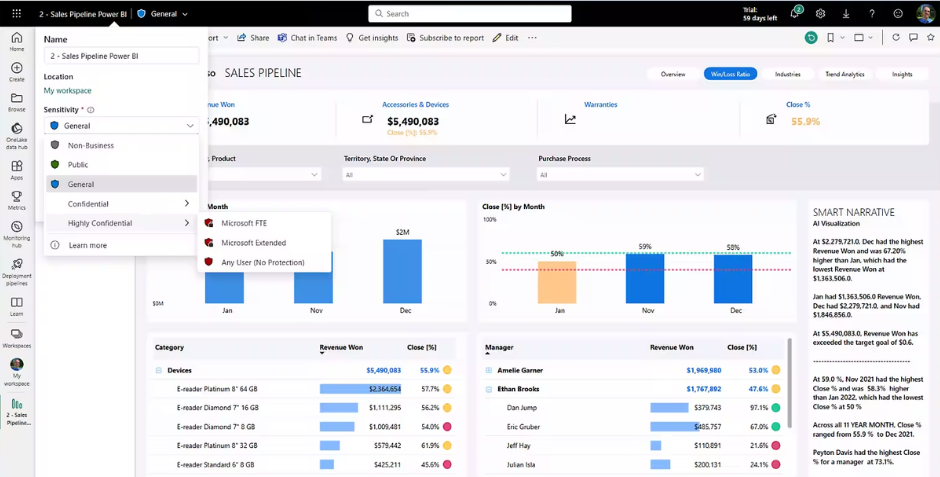Click Edit in the toolbar

[505, 38]
